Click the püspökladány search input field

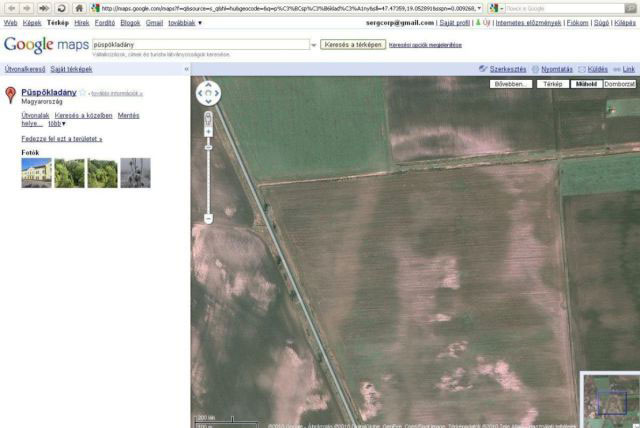pyautogui.click(x=201, y=44)
